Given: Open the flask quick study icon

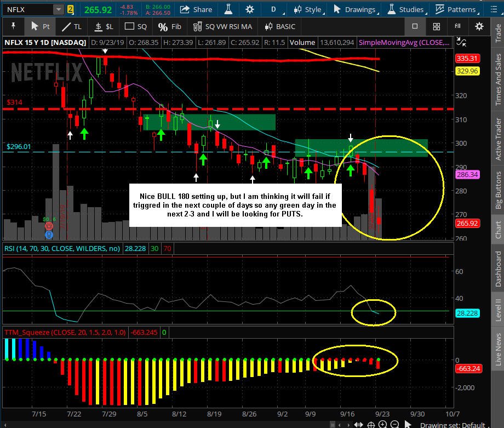Looking at the screenshot, I should 228,9.
